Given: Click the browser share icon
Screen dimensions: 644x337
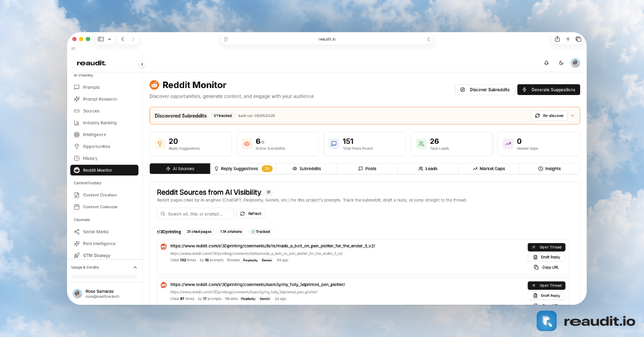Looking at the screenshot, I should click(557, 39).
